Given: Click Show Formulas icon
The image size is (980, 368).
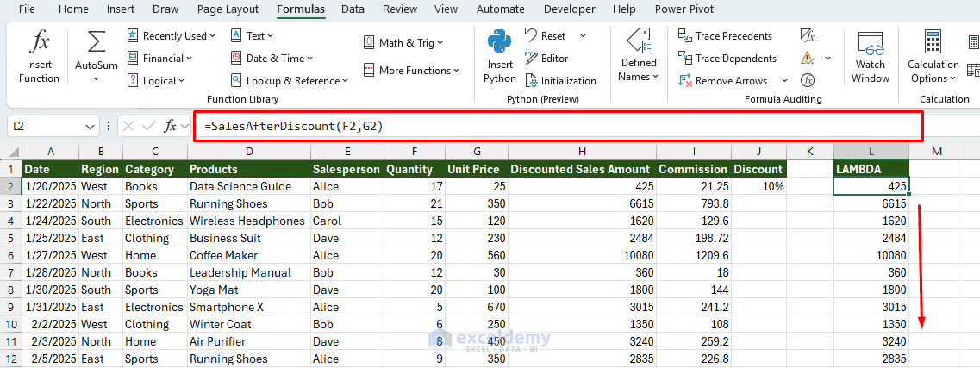Looking at the screenshot, I should click(x=808, y=35).
